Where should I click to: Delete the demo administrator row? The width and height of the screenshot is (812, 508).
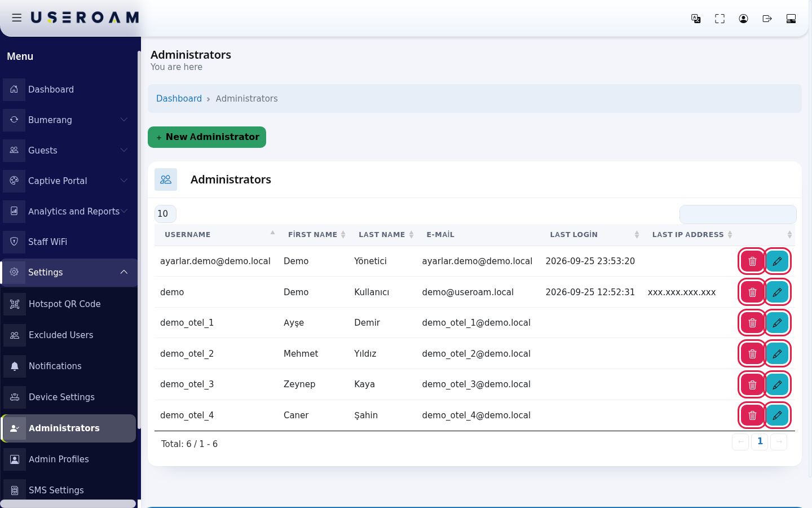coord(752,292)
